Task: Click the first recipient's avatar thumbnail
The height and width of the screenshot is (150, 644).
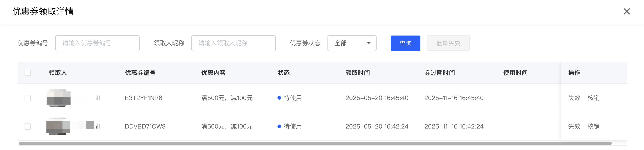Action: (59, 98)
